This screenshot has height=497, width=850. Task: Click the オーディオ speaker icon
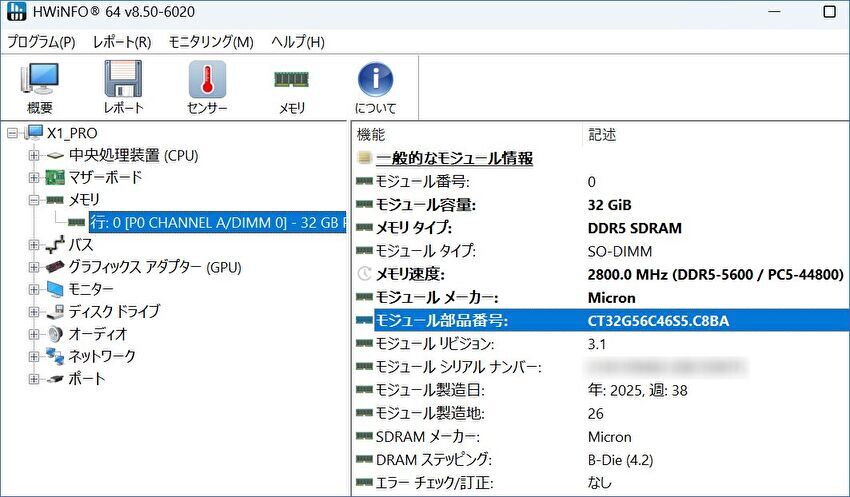click(x=55, y=334)
